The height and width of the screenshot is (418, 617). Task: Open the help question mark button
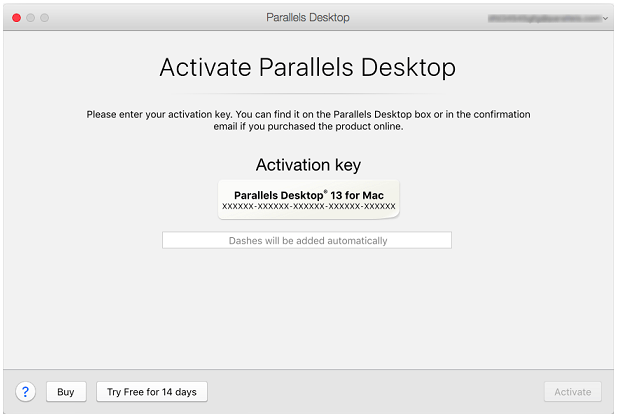[x=26, y=392]
